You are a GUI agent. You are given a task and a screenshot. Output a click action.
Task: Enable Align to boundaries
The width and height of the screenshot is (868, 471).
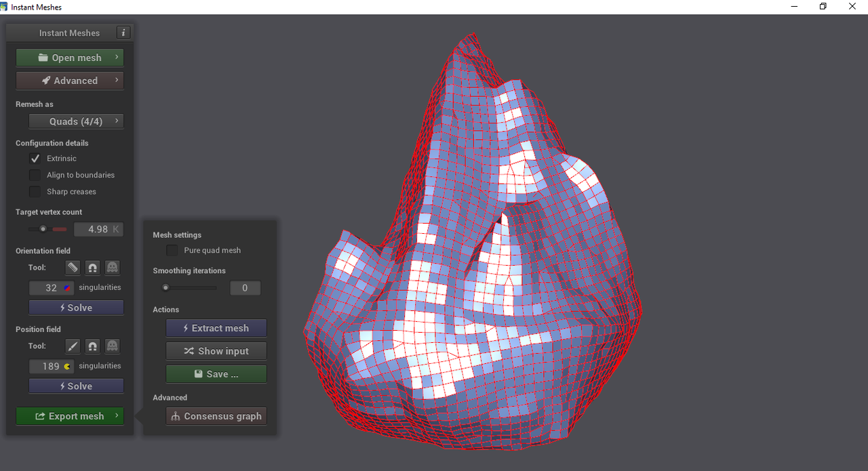point(35,175)
